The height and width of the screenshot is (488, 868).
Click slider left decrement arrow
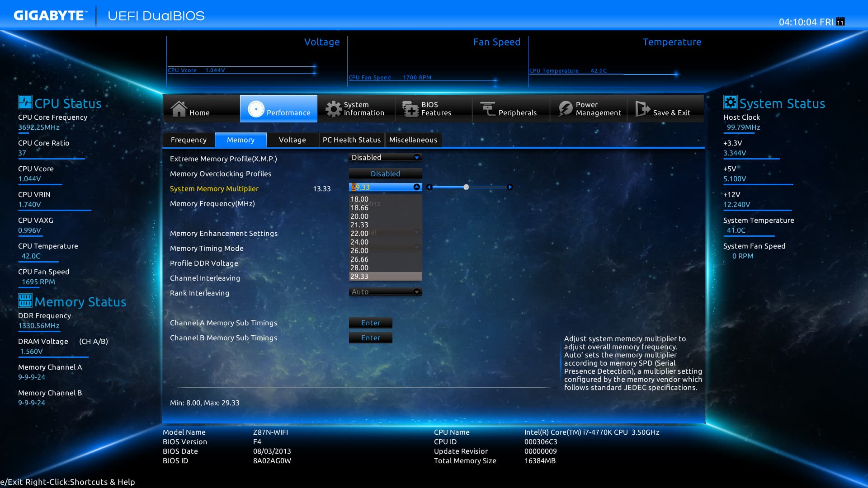point(429,187)
